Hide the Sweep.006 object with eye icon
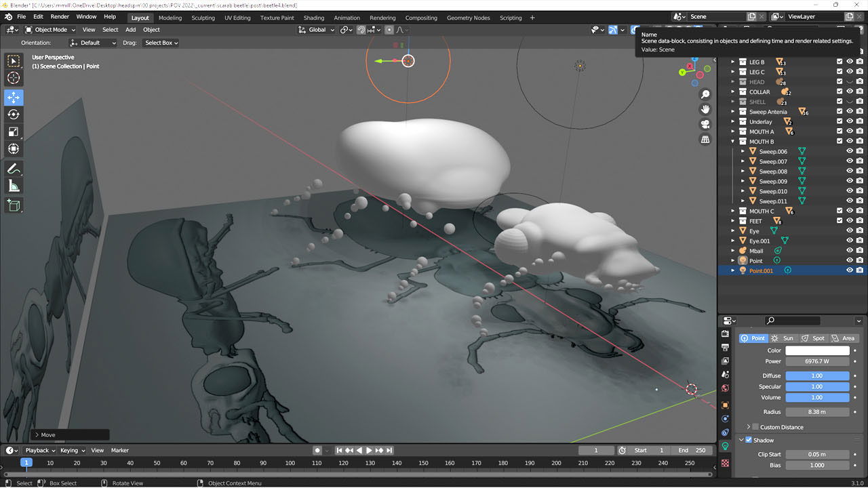Screen dimensions: 868x488 coord(849,152)
